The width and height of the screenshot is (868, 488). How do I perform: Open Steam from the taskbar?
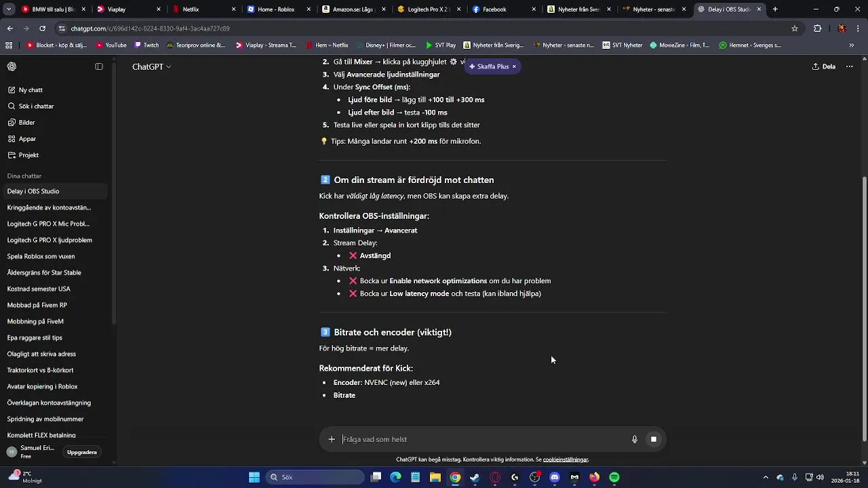[x=475, y=477]
